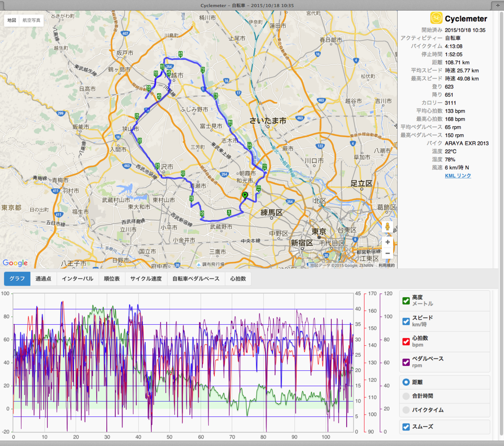Toggle the スピード speed checkbox
The image size is (504, 446).
tap(406, 321)
